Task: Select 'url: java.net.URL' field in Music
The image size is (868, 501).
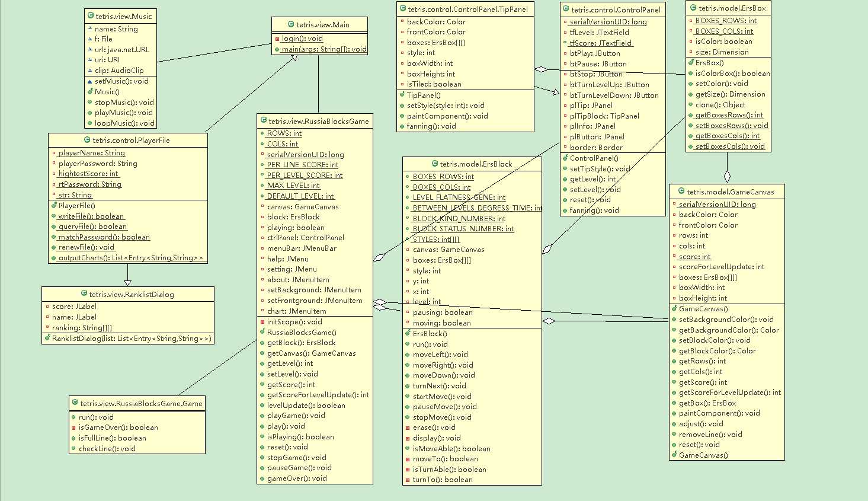Action: 122,49
